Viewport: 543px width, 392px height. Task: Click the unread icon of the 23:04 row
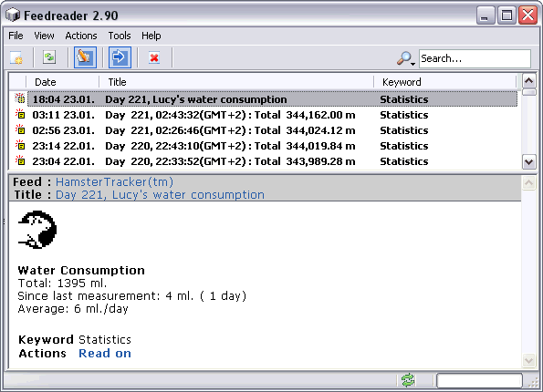(x=20, y=160)
